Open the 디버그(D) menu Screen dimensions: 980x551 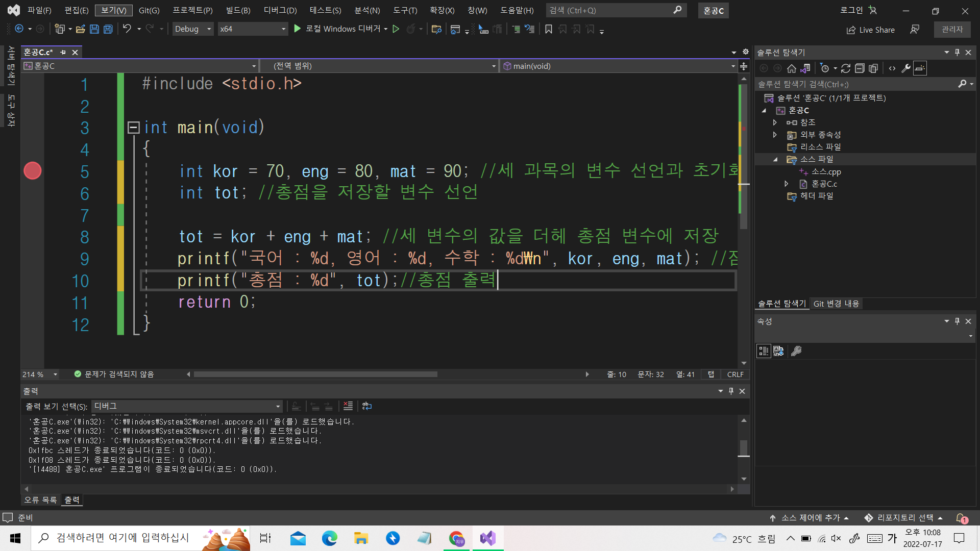(x=280, y=10)
